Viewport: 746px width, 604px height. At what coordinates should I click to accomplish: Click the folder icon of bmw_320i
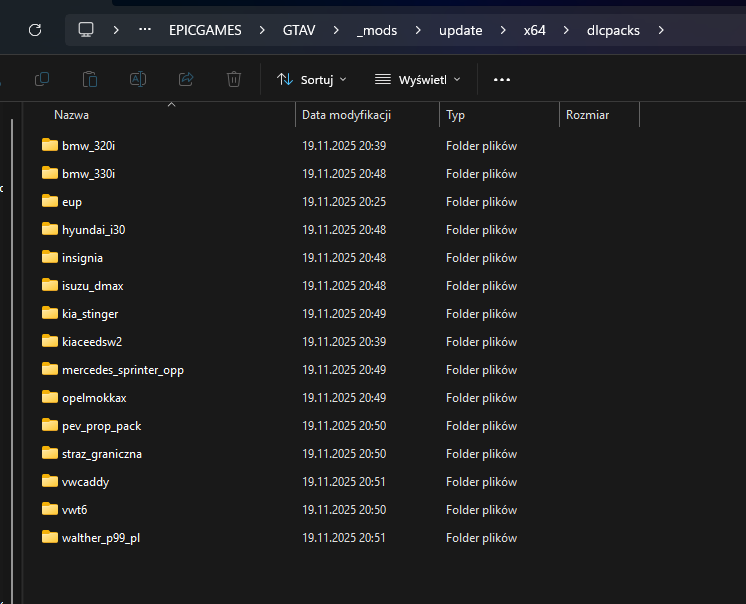(50, 145)
